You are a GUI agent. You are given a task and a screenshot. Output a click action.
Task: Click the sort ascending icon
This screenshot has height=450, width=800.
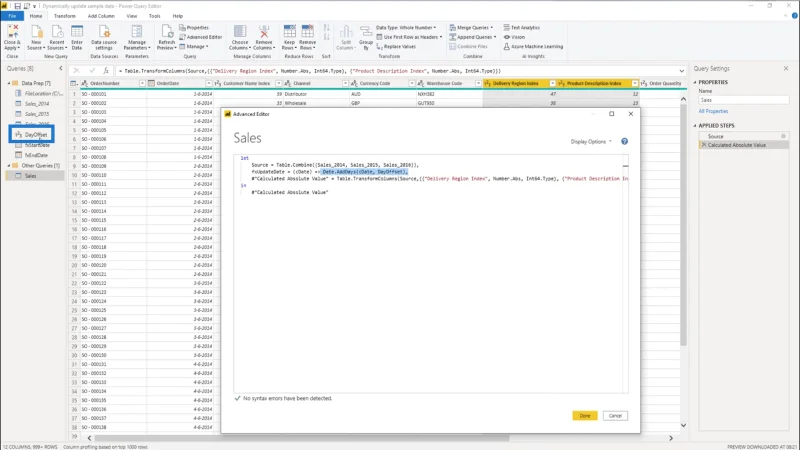(327, 28)
